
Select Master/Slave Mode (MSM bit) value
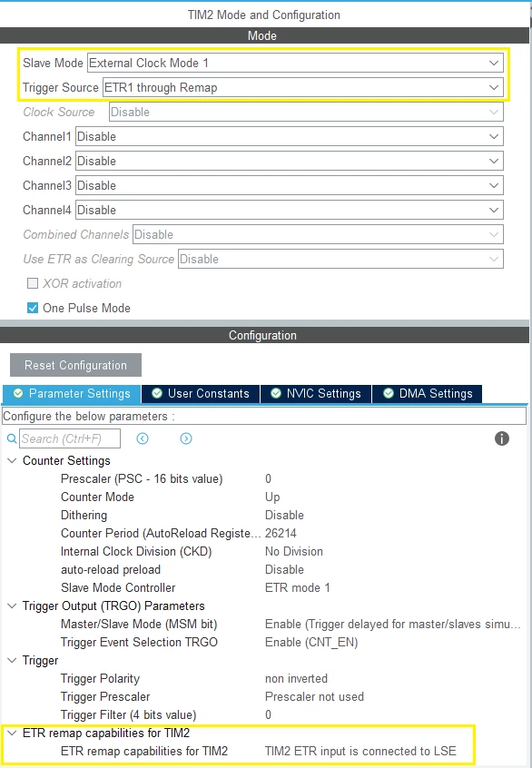[392, 624]
